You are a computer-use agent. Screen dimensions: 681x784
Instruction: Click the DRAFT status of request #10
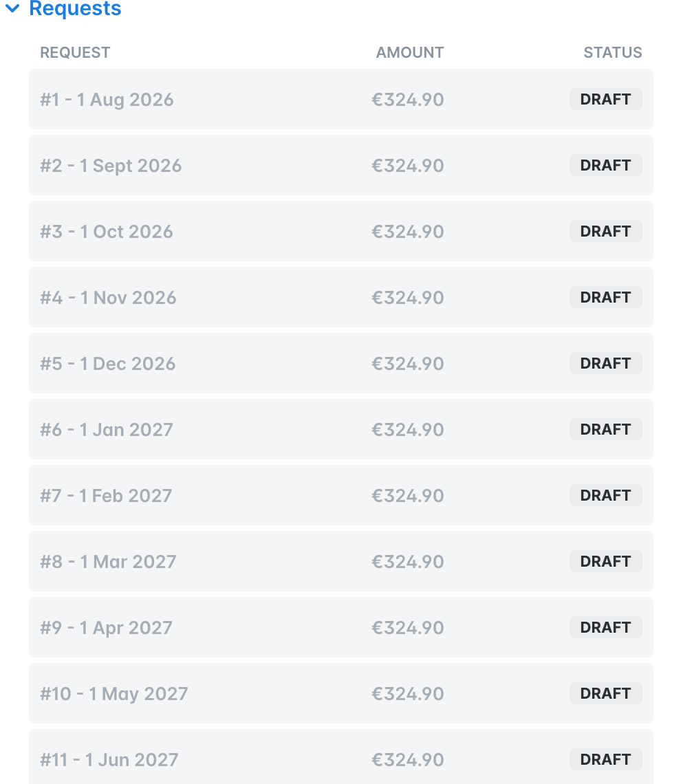pos(605,693)
